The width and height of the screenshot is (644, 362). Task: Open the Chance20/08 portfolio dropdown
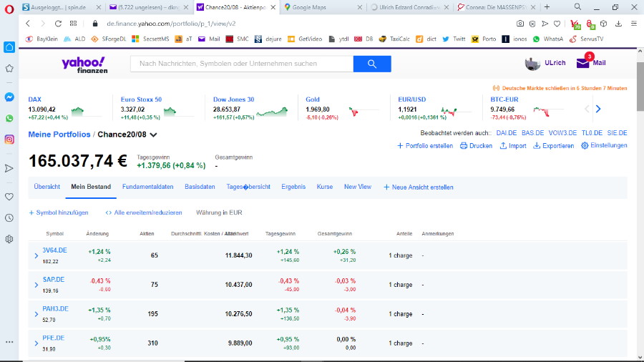[x=154, y=134]
